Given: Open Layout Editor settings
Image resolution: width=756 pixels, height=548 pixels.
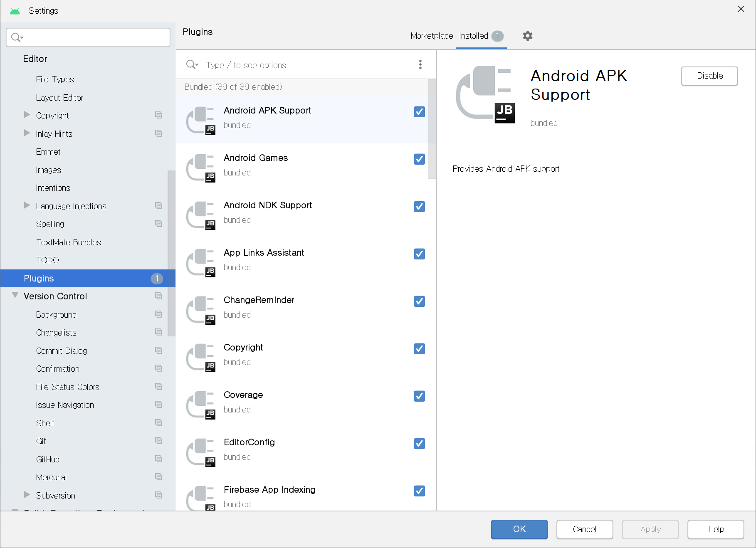Looking at the screenshot, I should point(59,98).
